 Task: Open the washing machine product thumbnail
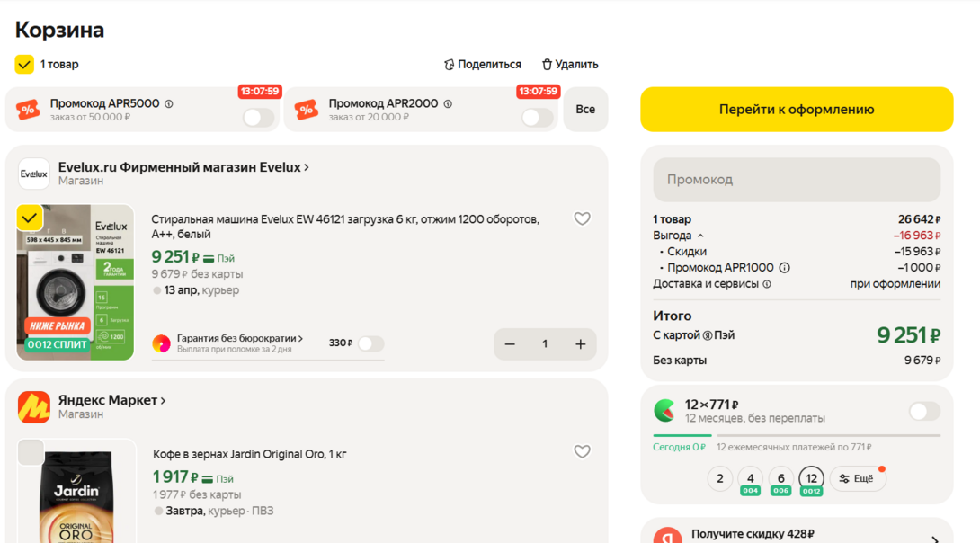click(x=75, y=282)
